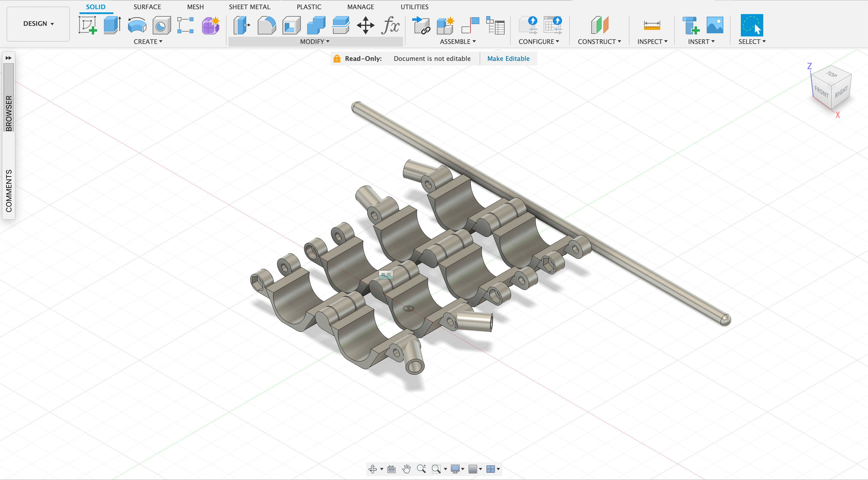The width and height of the screenshot is (868, 480).
Task: Click the Create Form purple icon
Action: pyautogui.click(x=211, y=25)
